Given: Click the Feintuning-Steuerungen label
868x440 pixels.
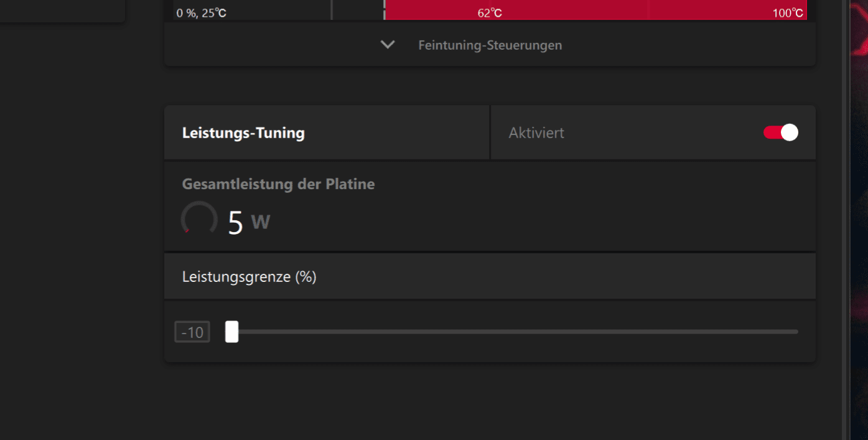Looking at the screenshot, I should pos(490,45).
